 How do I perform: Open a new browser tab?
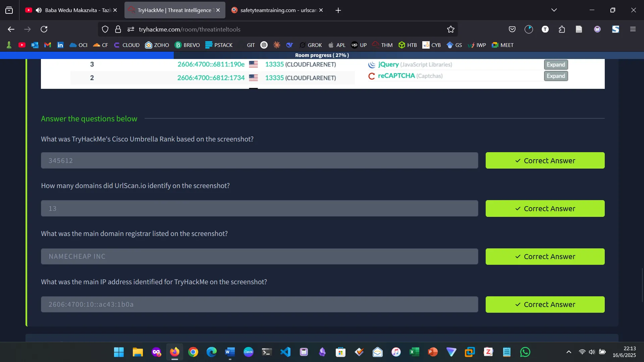(338, 10)
